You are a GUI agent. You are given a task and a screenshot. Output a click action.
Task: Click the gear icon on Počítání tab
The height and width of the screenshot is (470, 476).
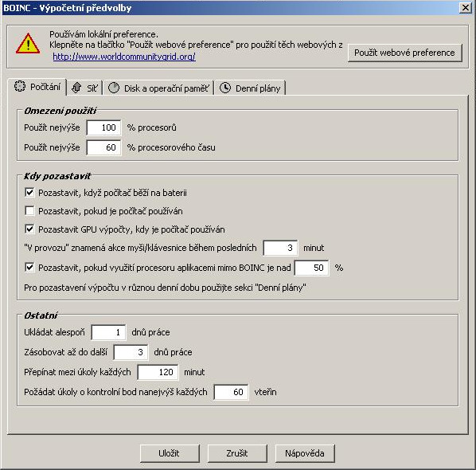click(20, 87)
